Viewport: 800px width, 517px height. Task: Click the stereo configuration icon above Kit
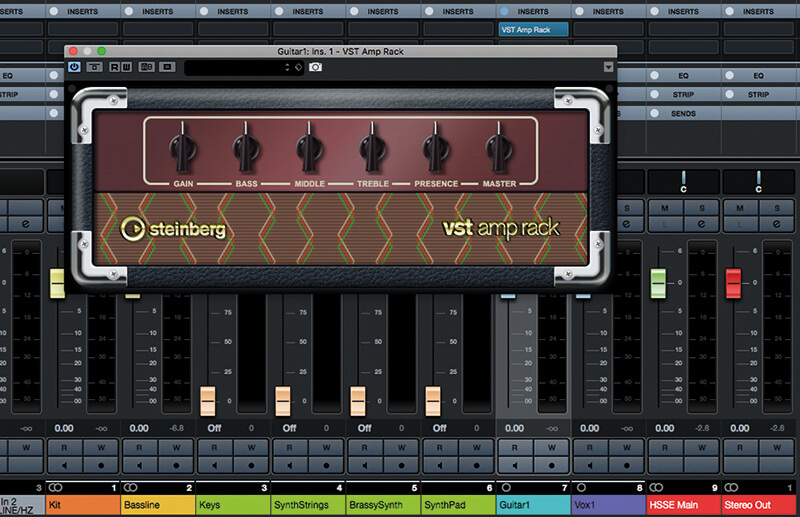[x=55, y=487]
